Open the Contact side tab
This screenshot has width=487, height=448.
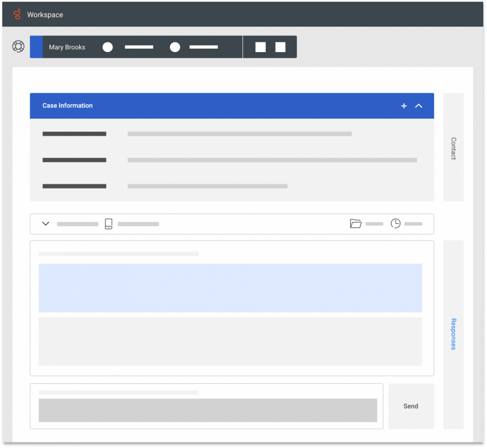[x=453, y=148]
